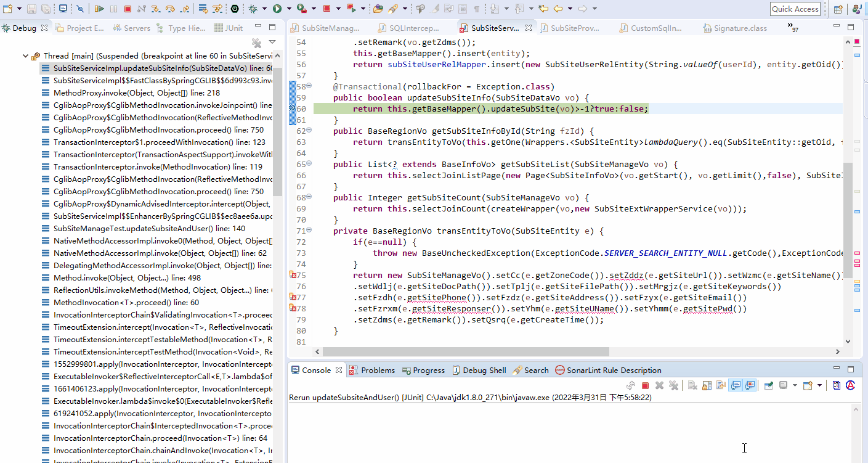Select MethodProxy.invoke line 218 stack frame

(x=137, y=92)
